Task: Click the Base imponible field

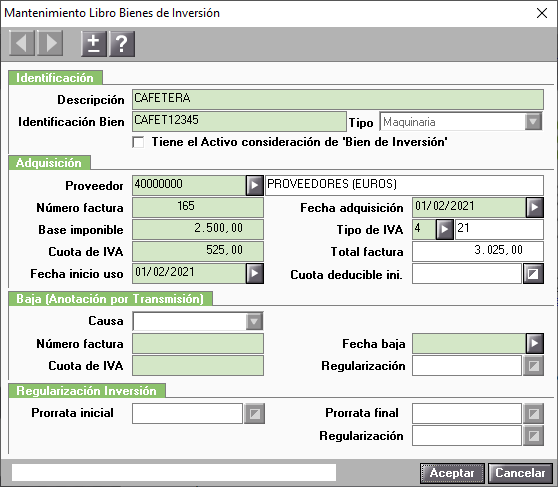Action: pyautogui.click(x=198, y=229)
